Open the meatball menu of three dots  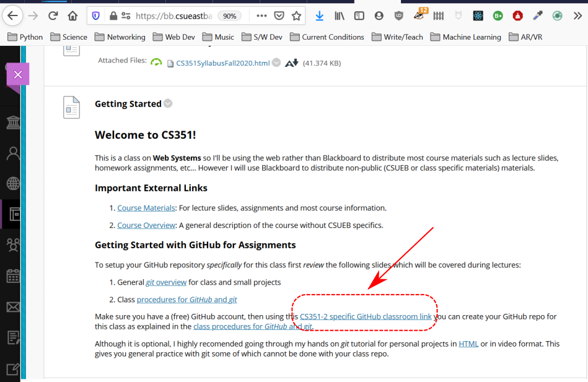[x=261, y=15]
